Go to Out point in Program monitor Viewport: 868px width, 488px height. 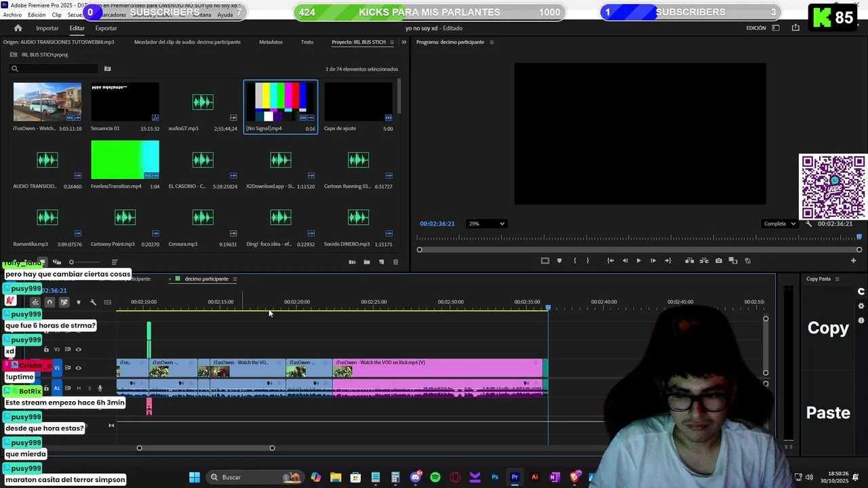click(667, 260)
